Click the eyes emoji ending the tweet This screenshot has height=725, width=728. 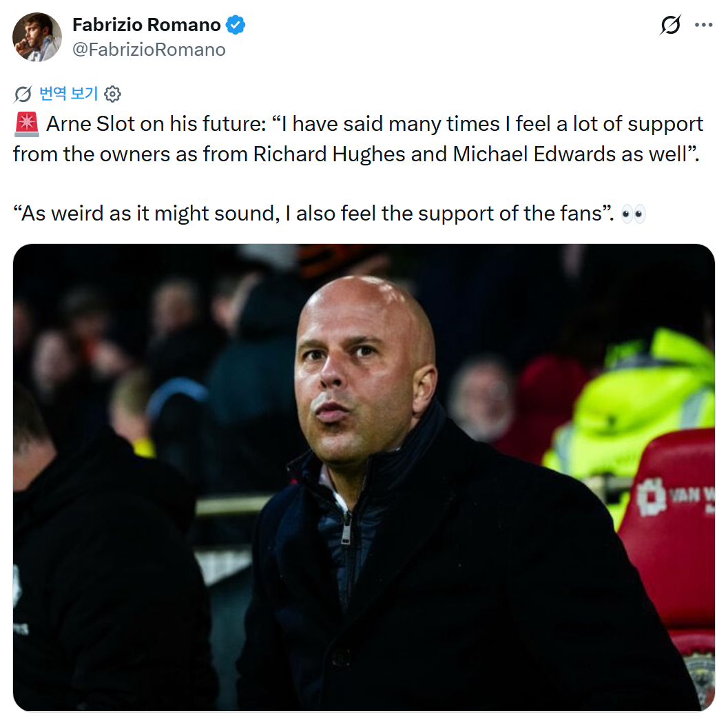tap(633, 214)
